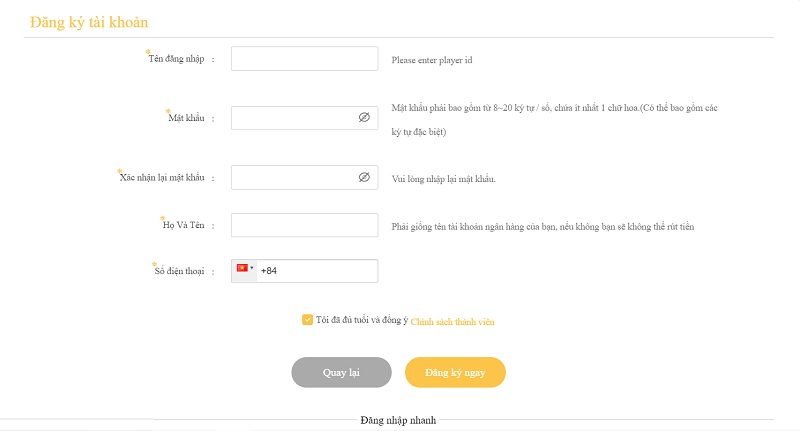Untick the age agreement checkbox
The image size is (800, 431).
[x=307, y=320]
